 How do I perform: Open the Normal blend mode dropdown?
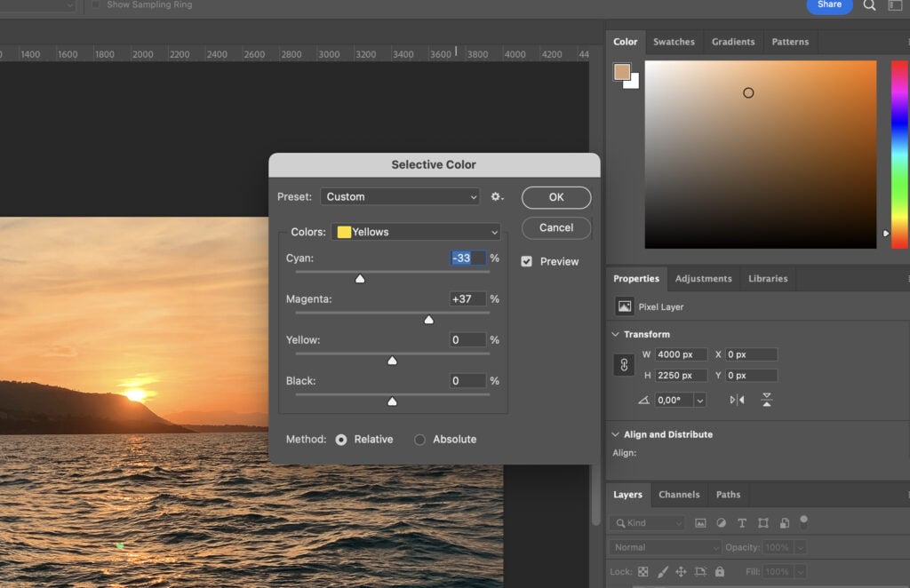(662, 547)
